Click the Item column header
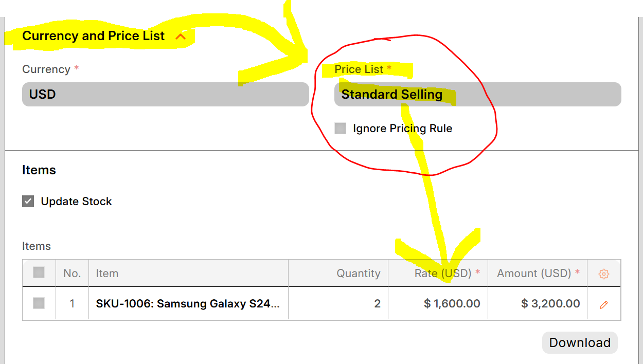 188,274
